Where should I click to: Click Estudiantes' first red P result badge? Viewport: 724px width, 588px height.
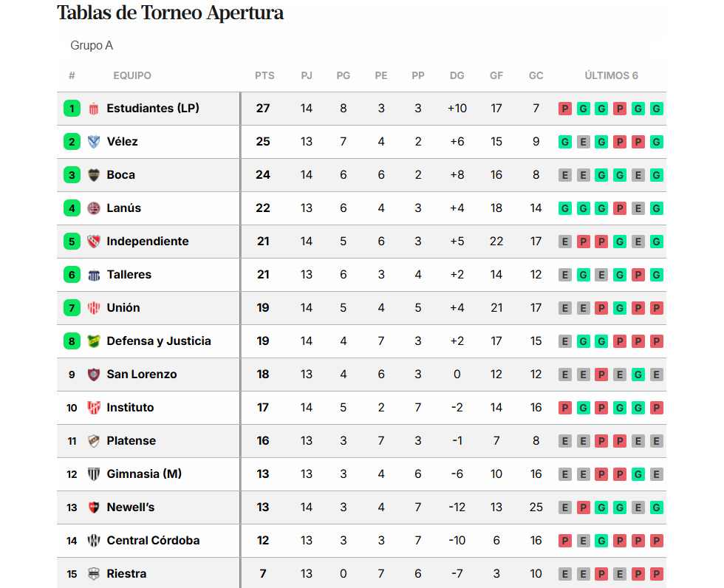click(565, 109)
